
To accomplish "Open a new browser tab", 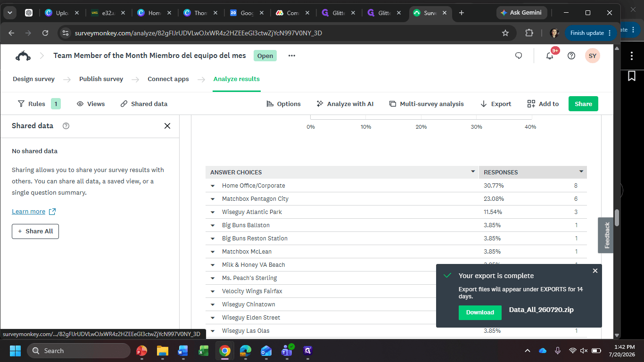I will click(462, 13).
